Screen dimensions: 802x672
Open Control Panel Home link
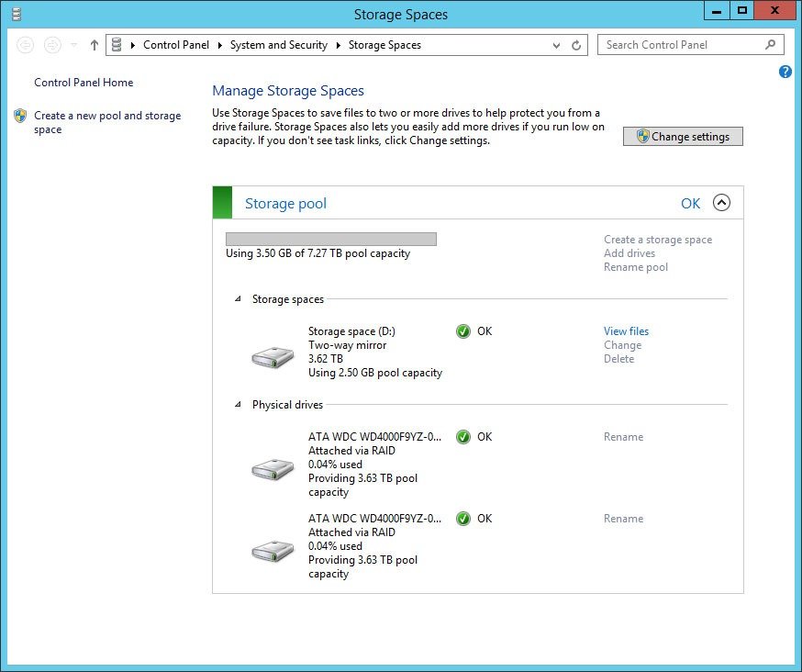(x=84, y=83)
